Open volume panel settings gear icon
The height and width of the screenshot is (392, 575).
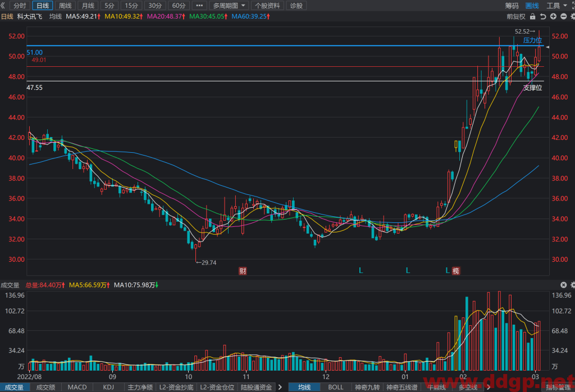click(x=572, y=285)
